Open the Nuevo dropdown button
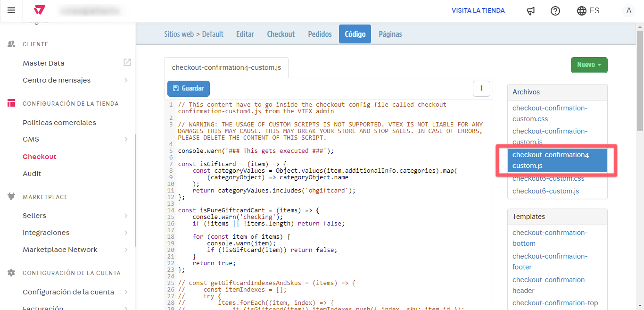Viewport: 644px width, 310px height. (x=589, y=65)
